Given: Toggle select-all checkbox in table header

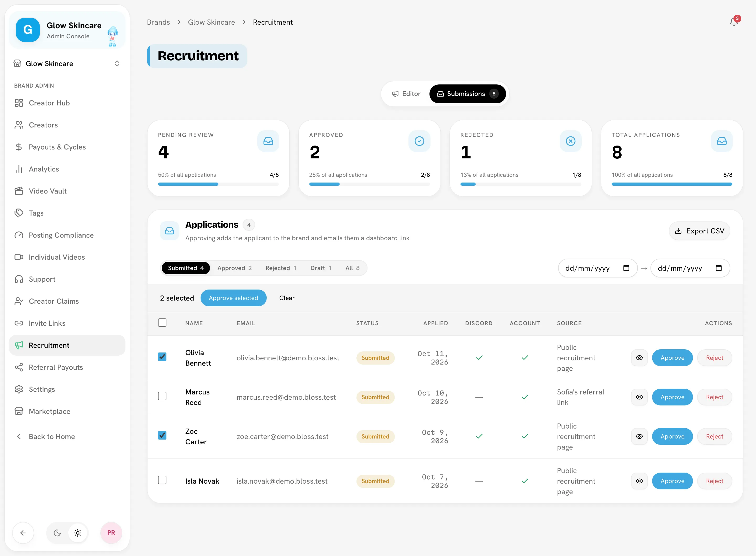Looking at the screenshot, I should pyautogui.click(x=162, y=323).
